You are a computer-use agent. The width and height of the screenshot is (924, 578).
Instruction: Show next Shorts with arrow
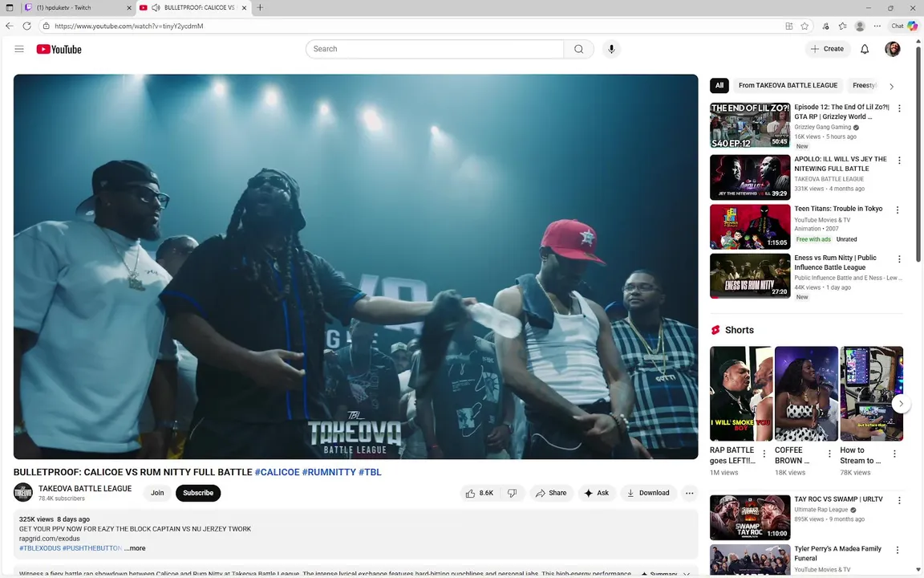point(901,404)
